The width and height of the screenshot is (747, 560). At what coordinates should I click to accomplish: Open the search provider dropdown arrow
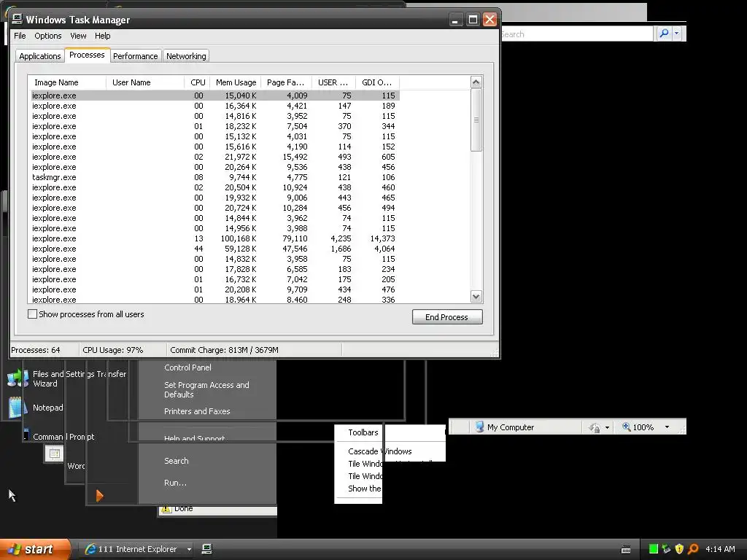click(x=676, y=34)
